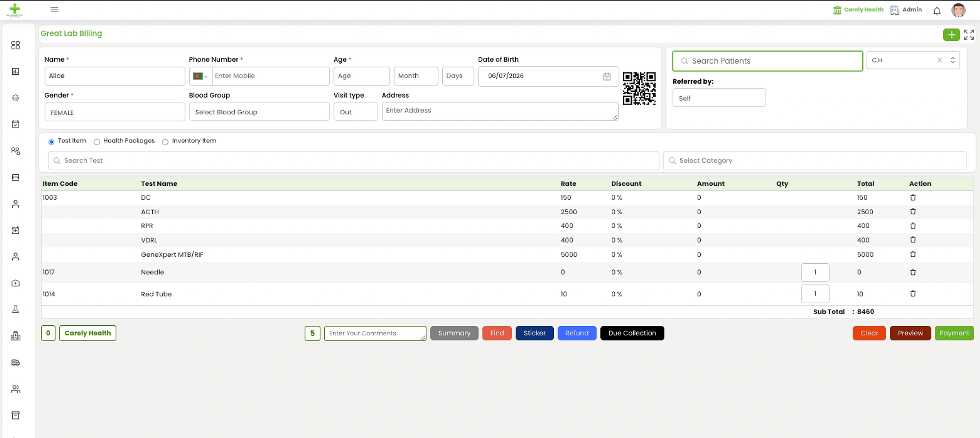Viewport: 980px width, 438px height.
Task: Open the ambulance icon in the sidebar
Action: pyautogui.click(x=16, y=362)
